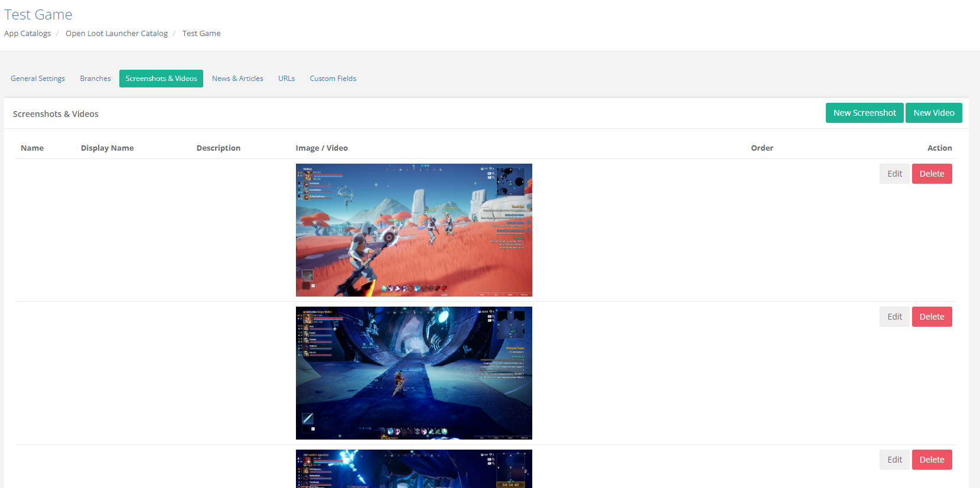This screenshot has width=980, height=488.
Task: Click the orange grassland screenshot thumbnail
Action: (414, 230)
